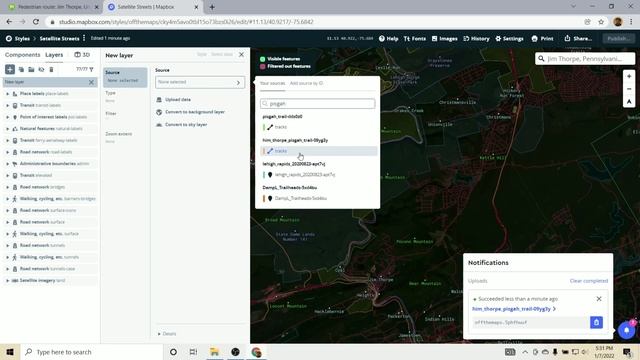The image size is (640, 360).
Task: Click the Publish button
Action: pos(618,38)
